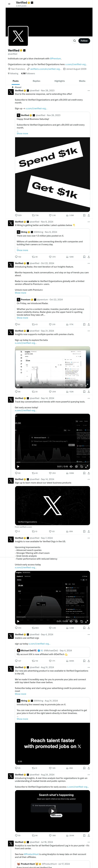Mute the Sep 21 Insights video
98x868 pixels.
(x=71, y=385)
